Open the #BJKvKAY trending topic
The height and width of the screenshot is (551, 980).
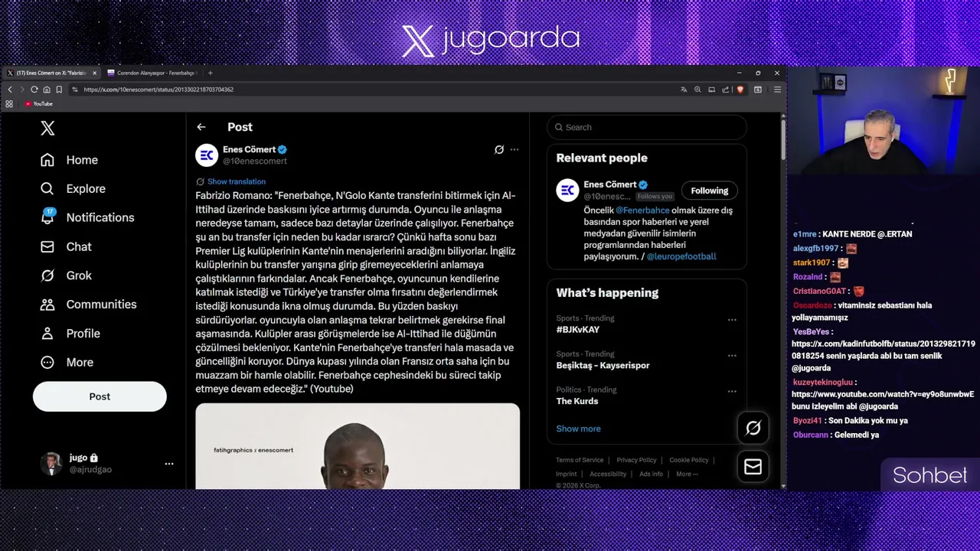click(578, 329)
